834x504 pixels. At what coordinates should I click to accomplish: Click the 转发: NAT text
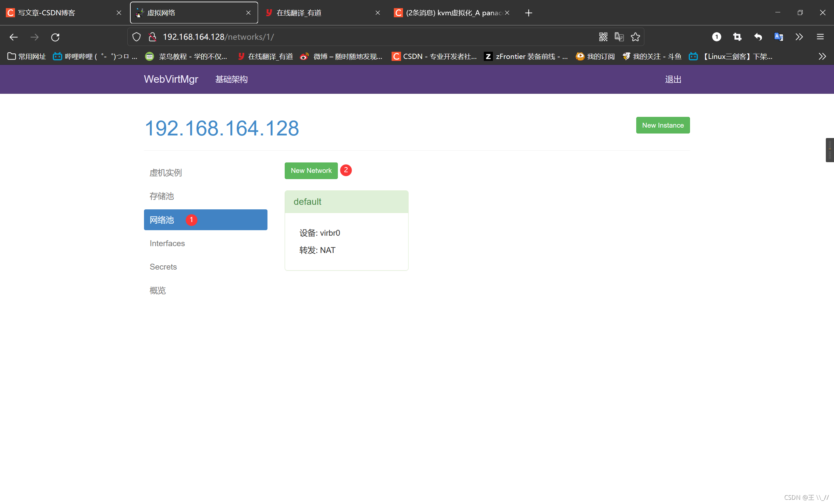[317, 250]
